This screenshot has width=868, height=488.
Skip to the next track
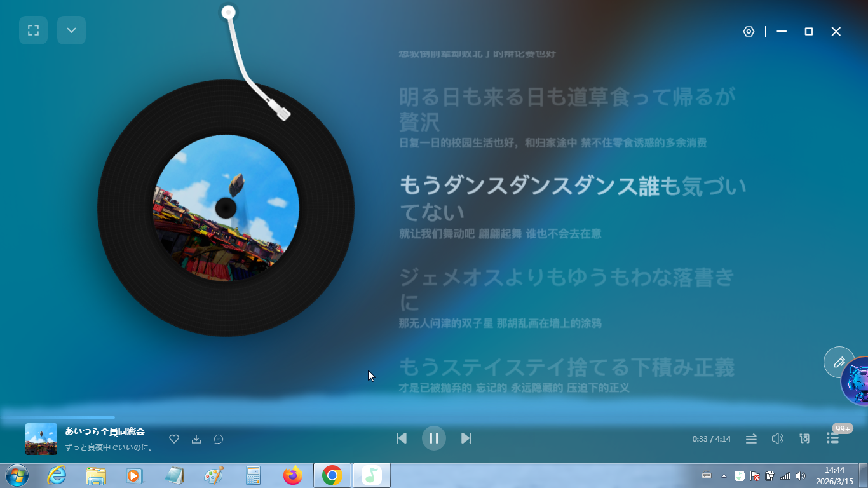[466, 438]
